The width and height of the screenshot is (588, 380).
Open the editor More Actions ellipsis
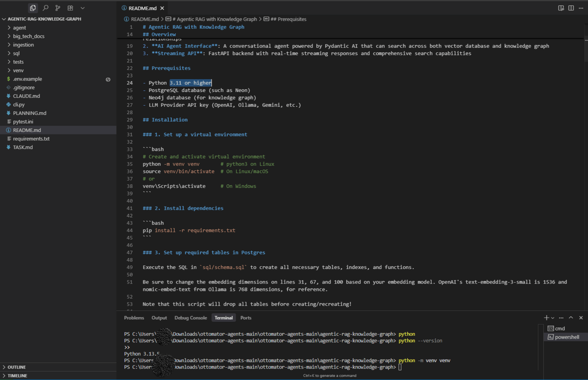click(581, 8)
